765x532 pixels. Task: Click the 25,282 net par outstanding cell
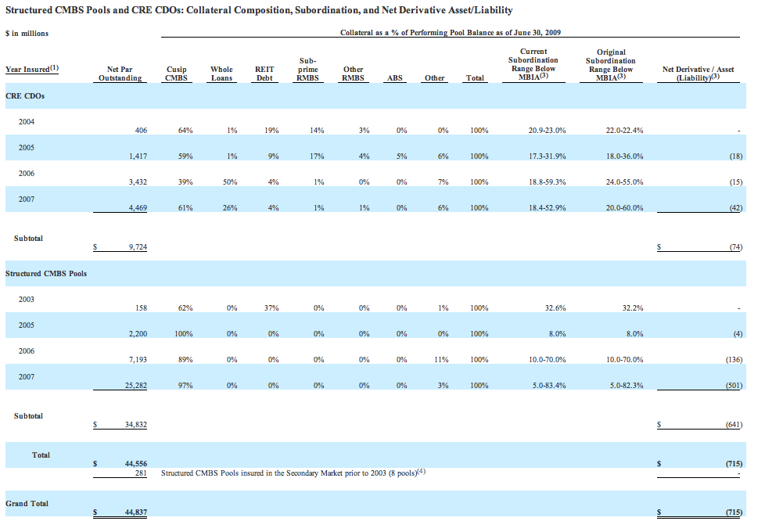pyautogui.click(x=132, y=386)
